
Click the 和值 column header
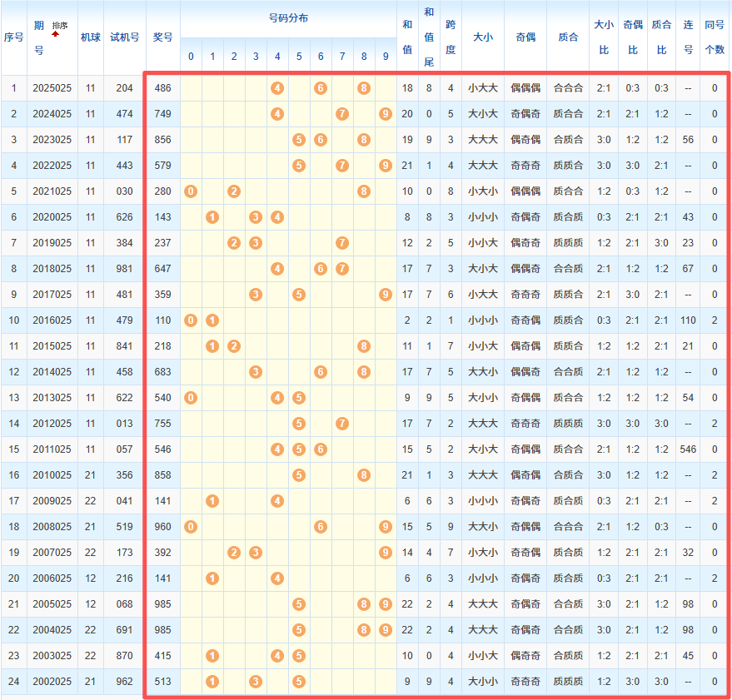[406, 37]
